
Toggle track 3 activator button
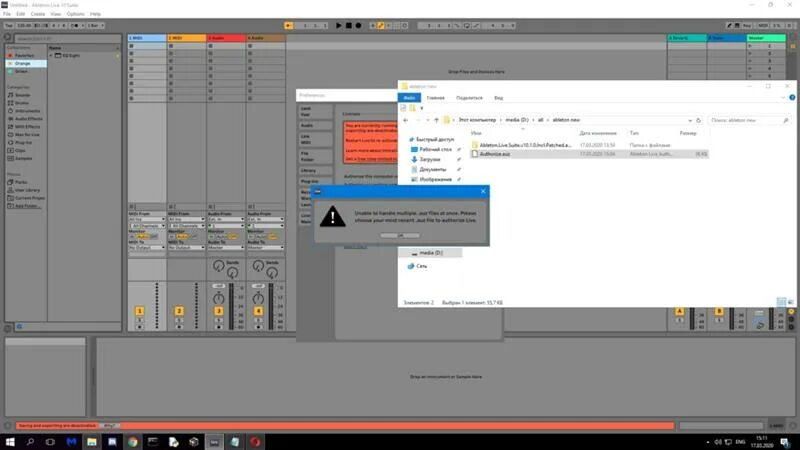[219, 311]
